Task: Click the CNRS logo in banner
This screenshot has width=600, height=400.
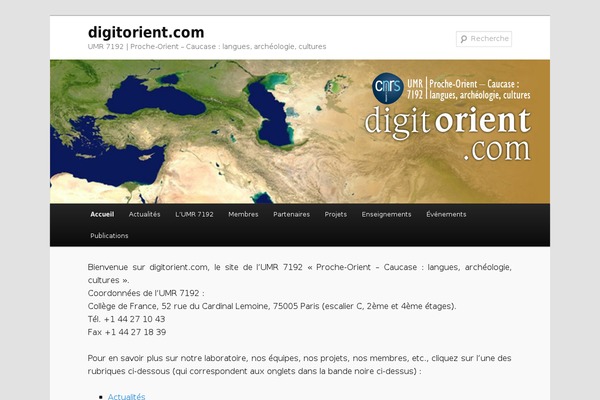Action: tap(388, 88)
